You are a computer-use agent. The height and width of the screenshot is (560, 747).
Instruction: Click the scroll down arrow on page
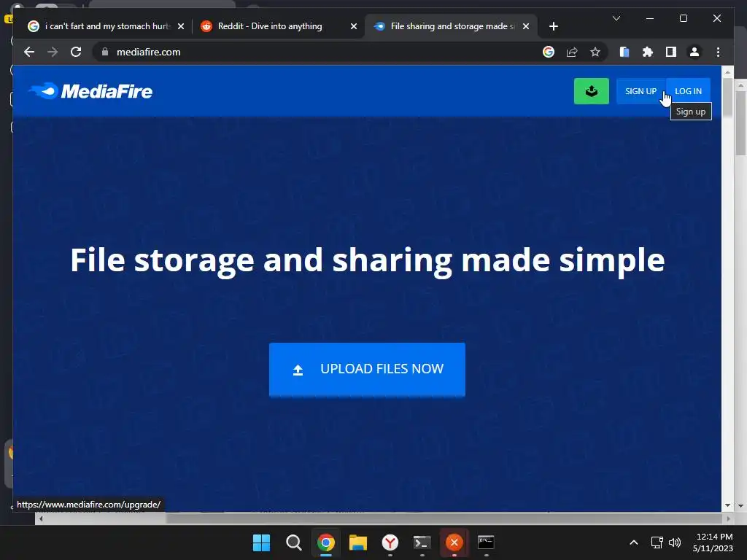coord(727,505)
